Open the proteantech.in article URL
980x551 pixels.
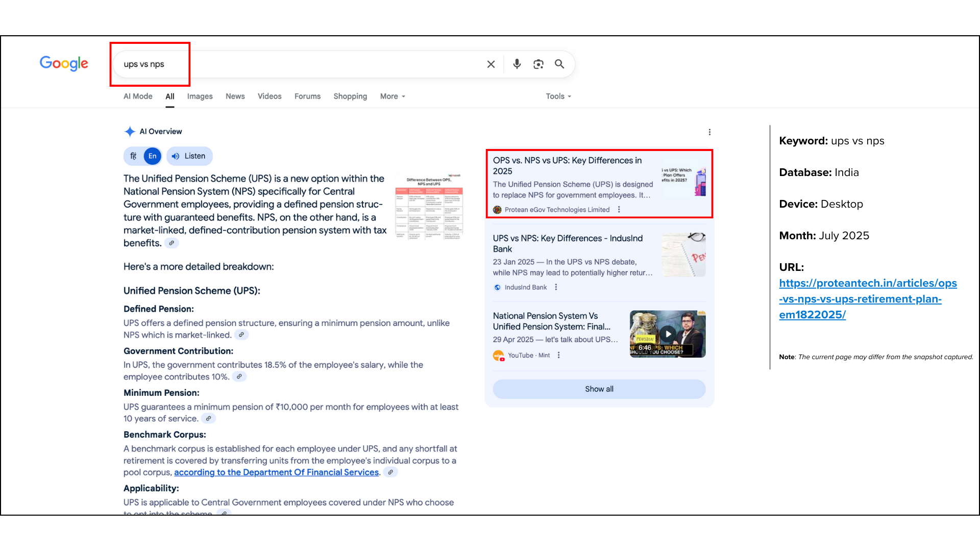[868, 299]
